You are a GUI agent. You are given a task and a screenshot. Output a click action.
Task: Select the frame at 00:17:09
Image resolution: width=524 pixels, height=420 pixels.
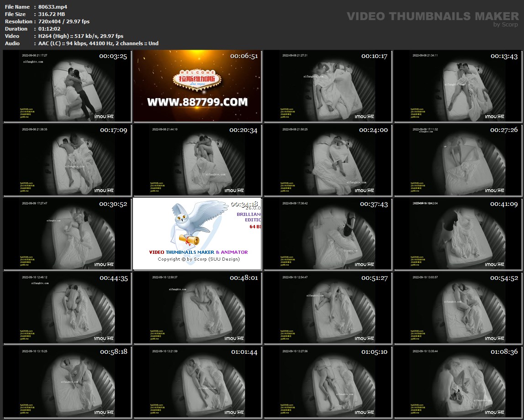[x=67, y=160]
